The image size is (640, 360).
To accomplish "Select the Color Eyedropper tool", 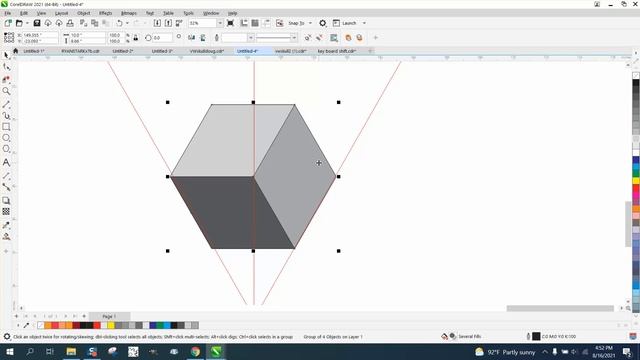I will pos(6,225).
